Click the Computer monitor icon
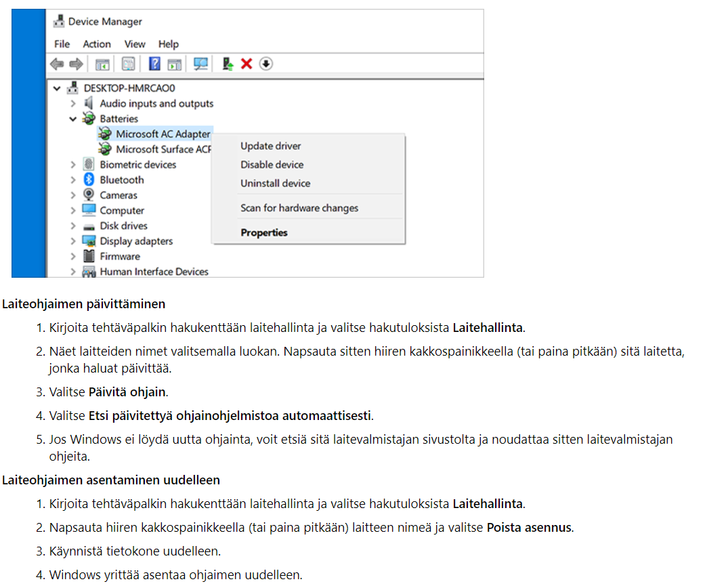The image size is (707, 588). point(89,210)
